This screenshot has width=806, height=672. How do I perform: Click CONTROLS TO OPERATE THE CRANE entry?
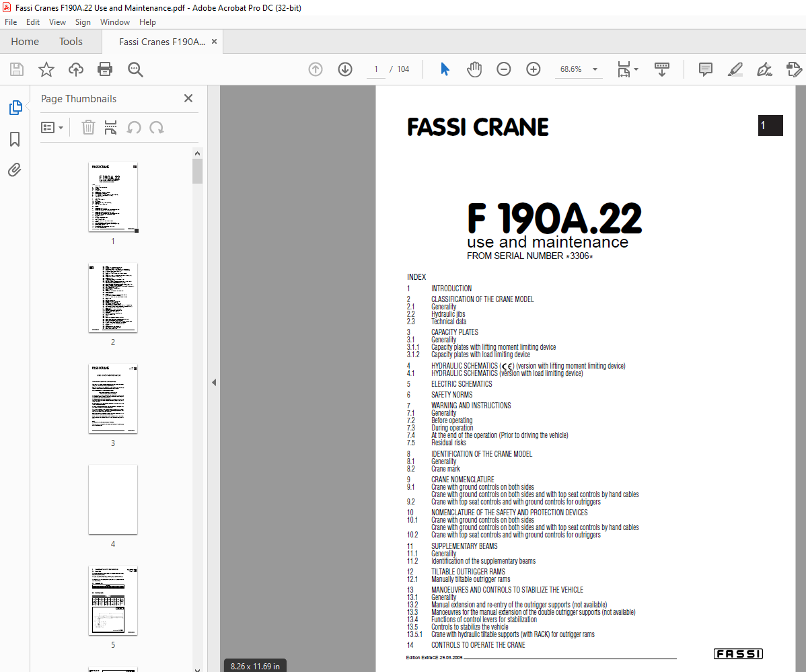[478, 645]
